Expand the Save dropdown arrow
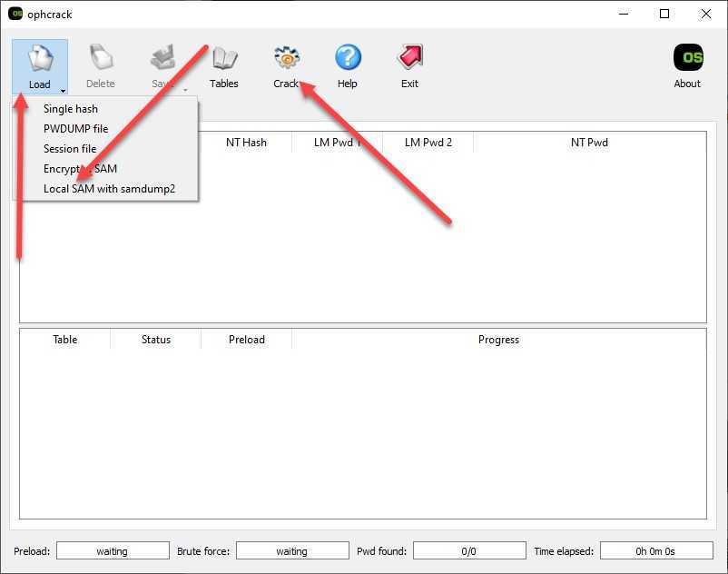This screenshot has height=574, width=728. tap(185, 90)
